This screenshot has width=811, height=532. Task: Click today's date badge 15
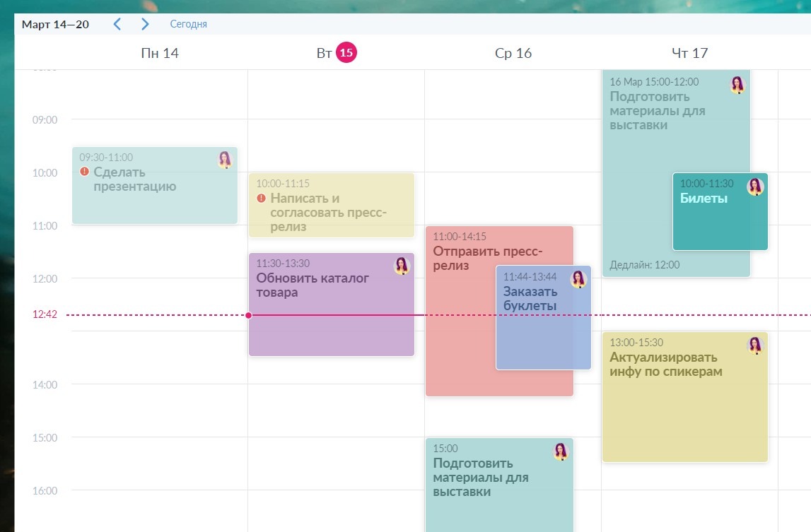pyautogui.click(x=346, y=53)
